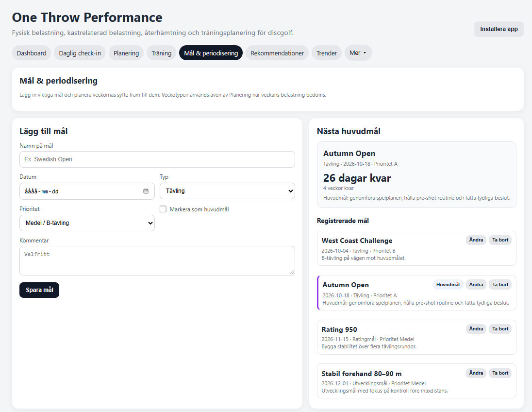Select the West Coast Challenge goal title
Screen dimensions: 532x412
[357, 241]
